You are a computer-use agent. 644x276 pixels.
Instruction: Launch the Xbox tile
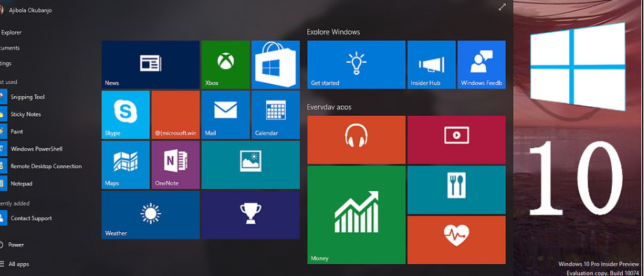tap(225, 65)
